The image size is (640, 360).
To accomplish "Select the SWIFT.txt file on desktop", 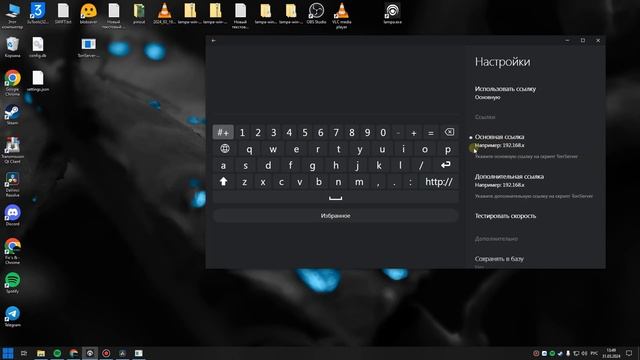I will [63, 14].
